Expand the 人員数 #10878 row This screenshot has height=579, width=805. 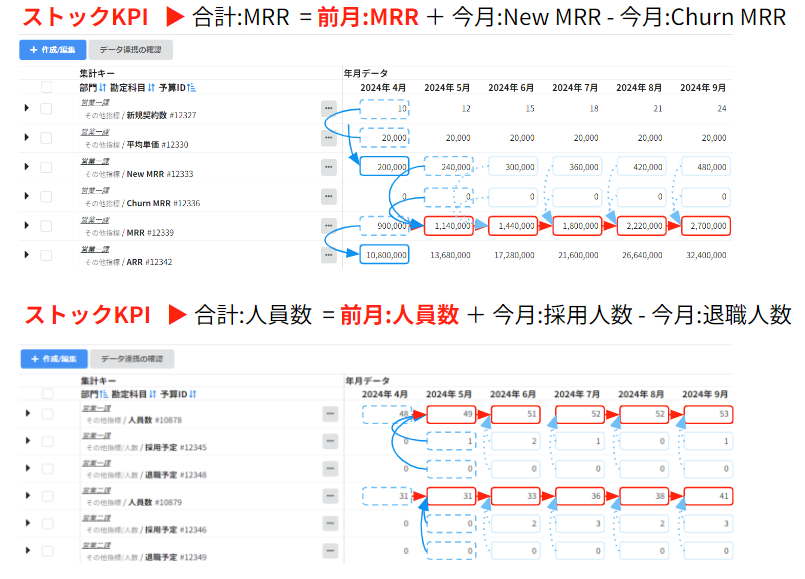coord(28,413)
